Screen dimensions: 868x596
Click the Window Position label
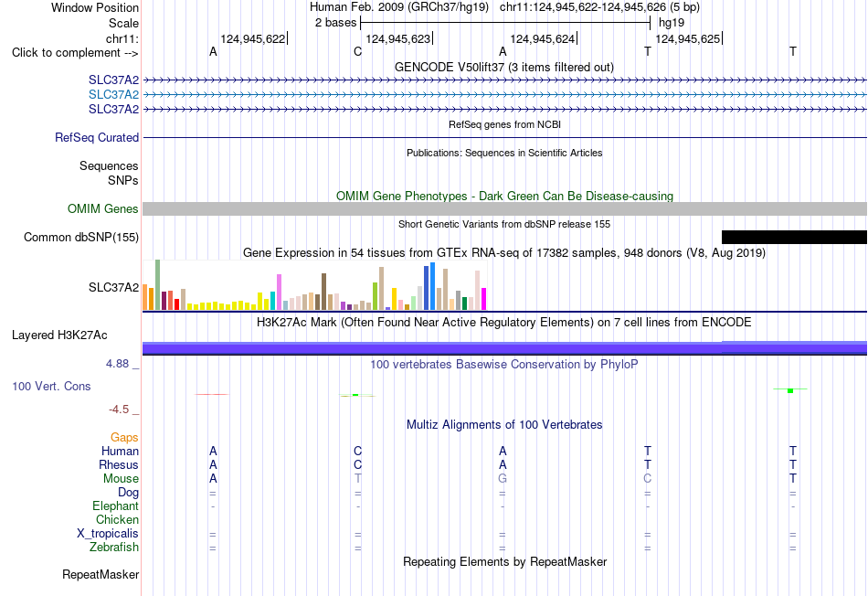click(x=95, y=7)
